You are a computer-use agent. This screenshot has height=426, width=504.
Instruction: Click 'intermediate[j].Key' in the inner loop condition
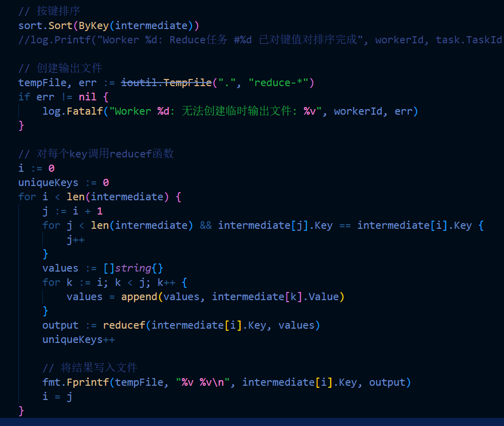tap(276, 225)
